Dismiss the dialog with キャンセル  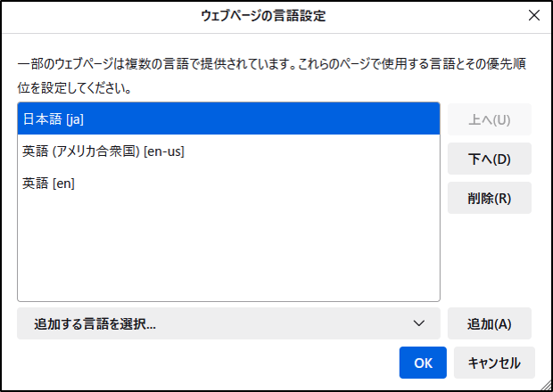click(493, 363)
